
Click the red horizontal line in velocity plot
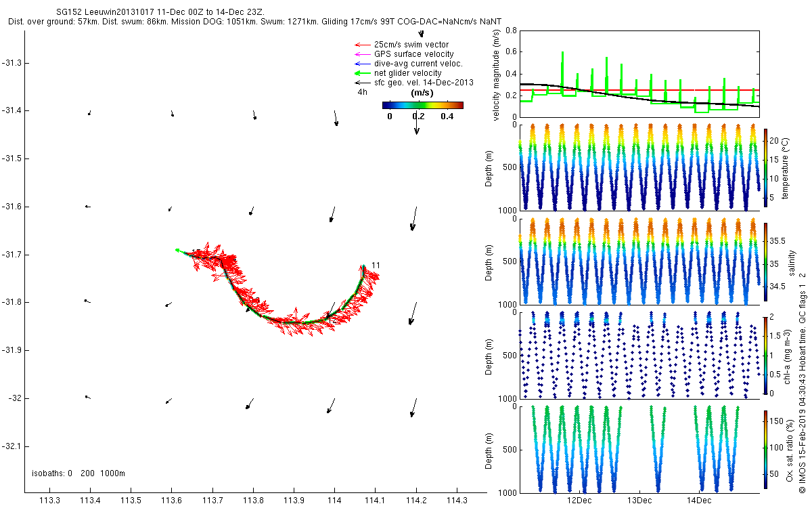coord(639,89)
